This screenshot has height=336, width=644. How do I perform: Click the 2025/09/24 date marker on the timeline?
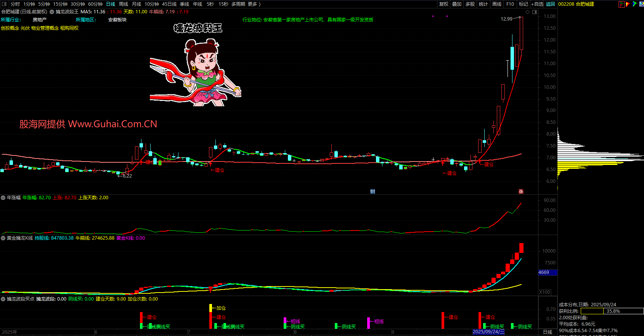click(488, 332)
